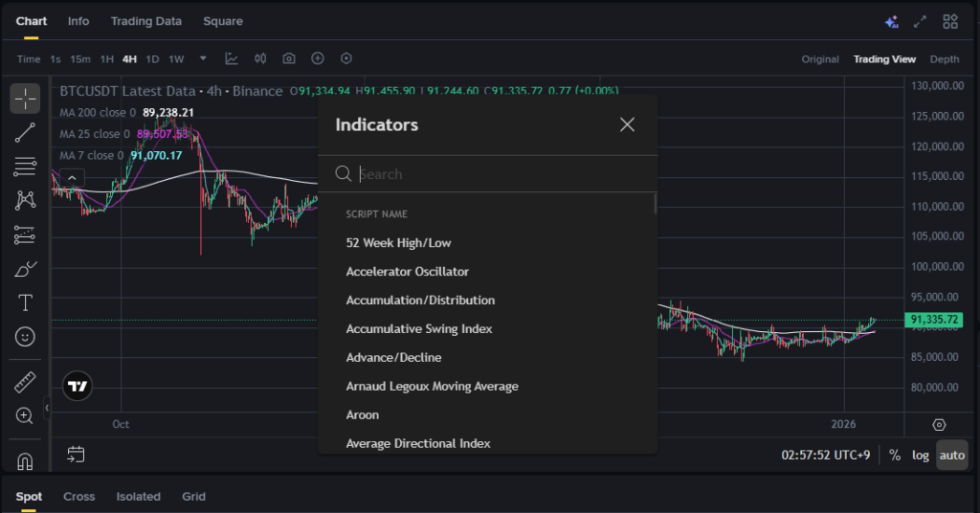Image resolution: width=980 pixels, height=513 pixels.
Task: Select the trend line drawing tool
Action: tap(26, 133)
